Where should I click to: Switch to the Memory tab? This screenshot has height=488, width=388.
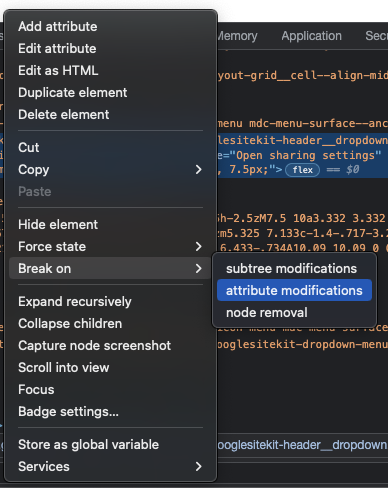(x=237, y=36)
